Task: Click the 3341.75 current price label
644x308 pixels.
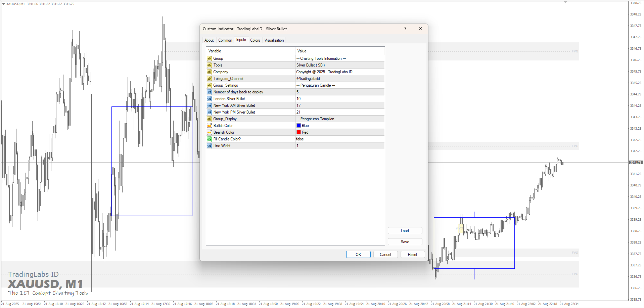Action: (x=636, y=163)
